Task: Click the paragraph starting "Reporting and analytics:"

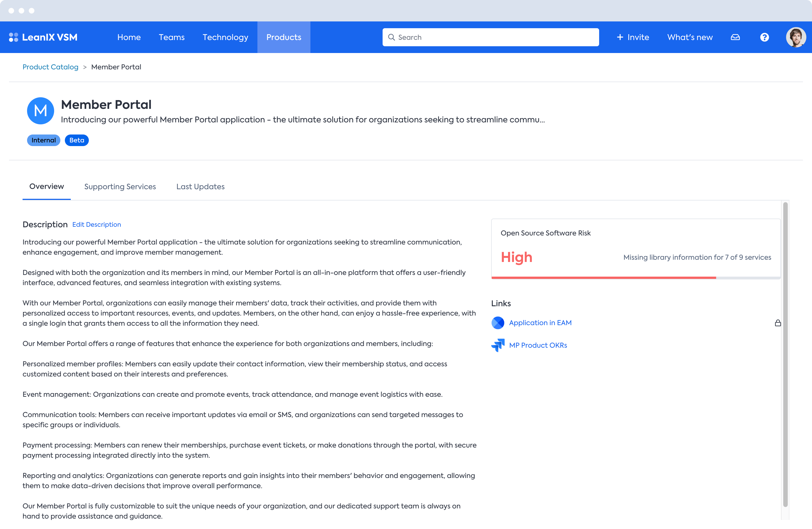Action: pyautogui.click(x=249, y=480)
